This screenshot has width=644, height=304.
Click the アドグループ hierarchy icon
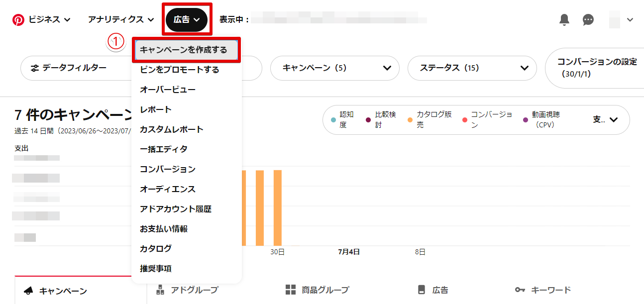(x=160, y=290)
